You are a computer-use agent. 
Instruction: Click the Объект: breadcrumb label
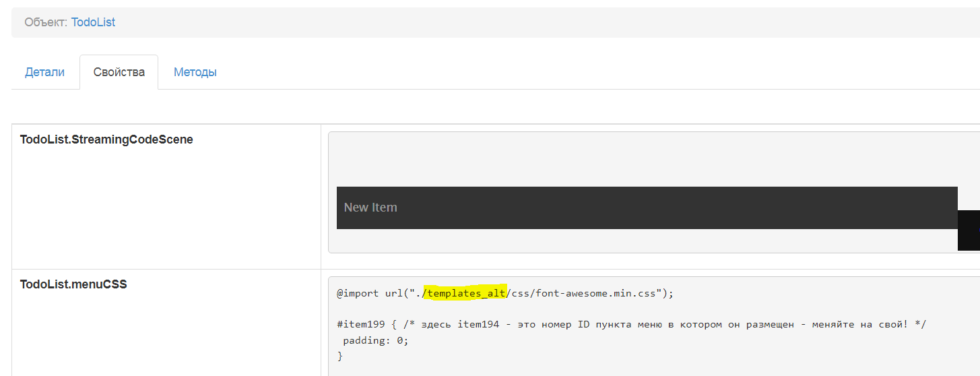[x=46, y=22]
